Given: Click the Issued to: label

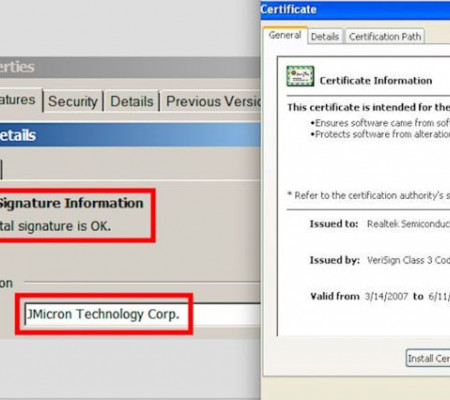Looking at the screenshot, I should click(x=334, y=224).
